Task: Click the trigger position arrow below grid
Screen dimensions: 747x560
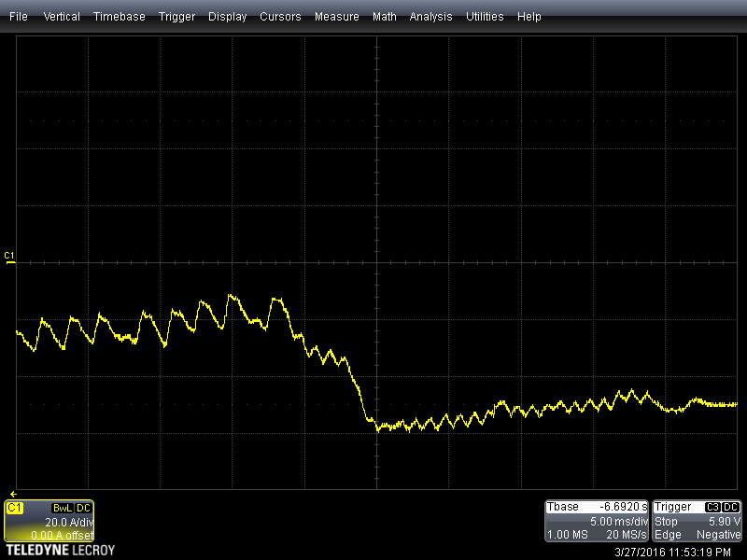Action: 13,494
